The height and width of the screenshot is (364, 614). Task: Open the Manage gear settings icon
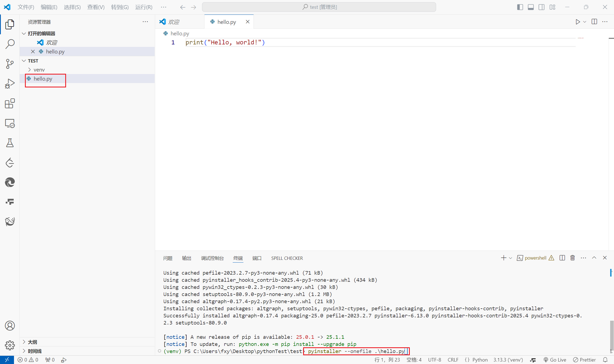(x=10, y=345)
